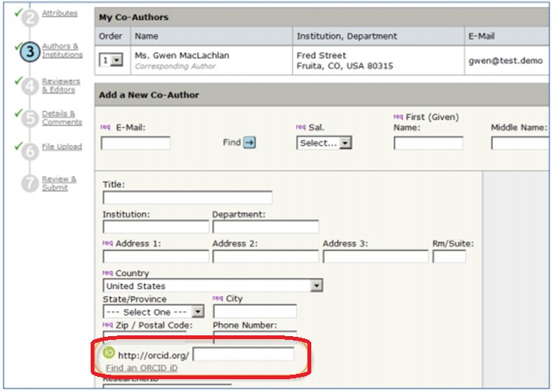Go to Authors & Institutions step link

click(62, 51)
